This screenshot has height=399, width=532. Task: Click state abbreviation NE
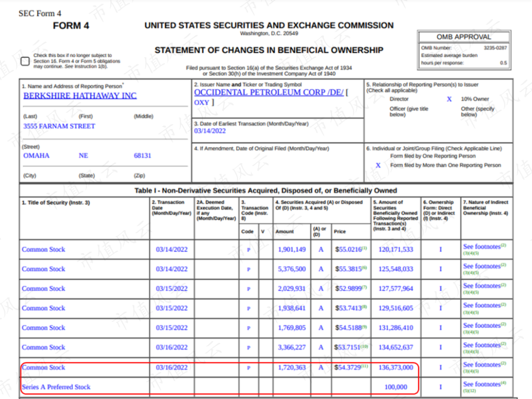pyautogui.click(x=83, y=155)
